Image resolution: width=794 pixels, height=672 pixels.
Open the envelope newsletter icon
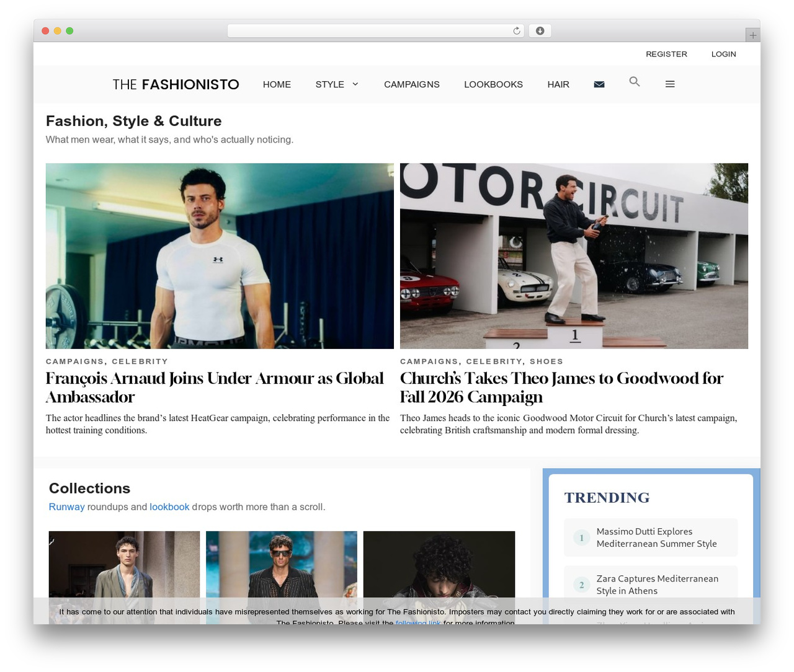pos(599,84)
